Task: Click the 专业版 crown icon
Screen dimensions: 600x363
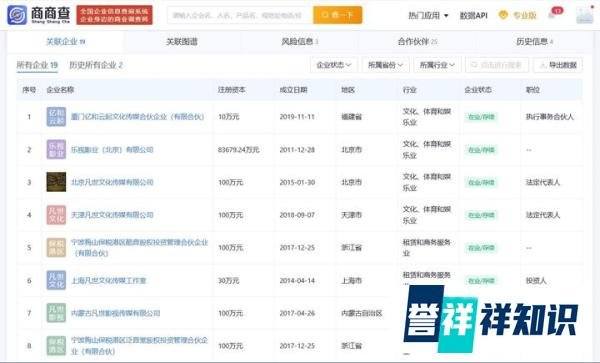Action: [503, 15]
